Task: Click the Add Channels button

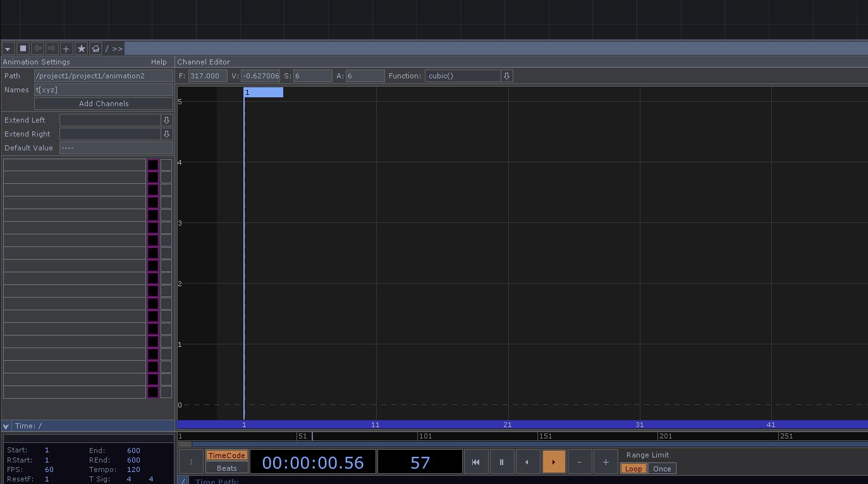Action: (104, 104)
